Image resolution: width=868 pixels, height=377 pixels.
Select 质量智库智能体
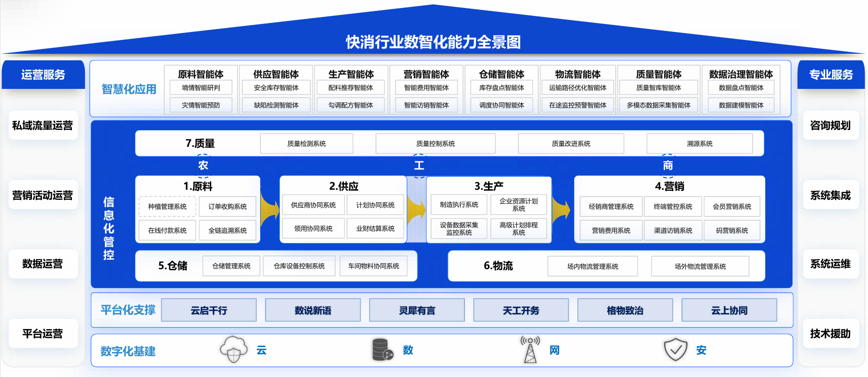(x=659, y=88)
